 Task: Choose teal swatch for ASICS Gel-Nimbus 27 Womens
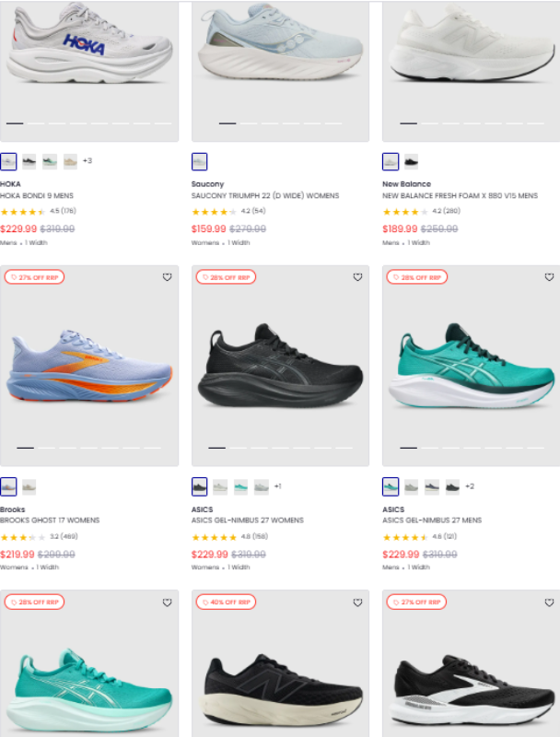(x=240, y=486)
